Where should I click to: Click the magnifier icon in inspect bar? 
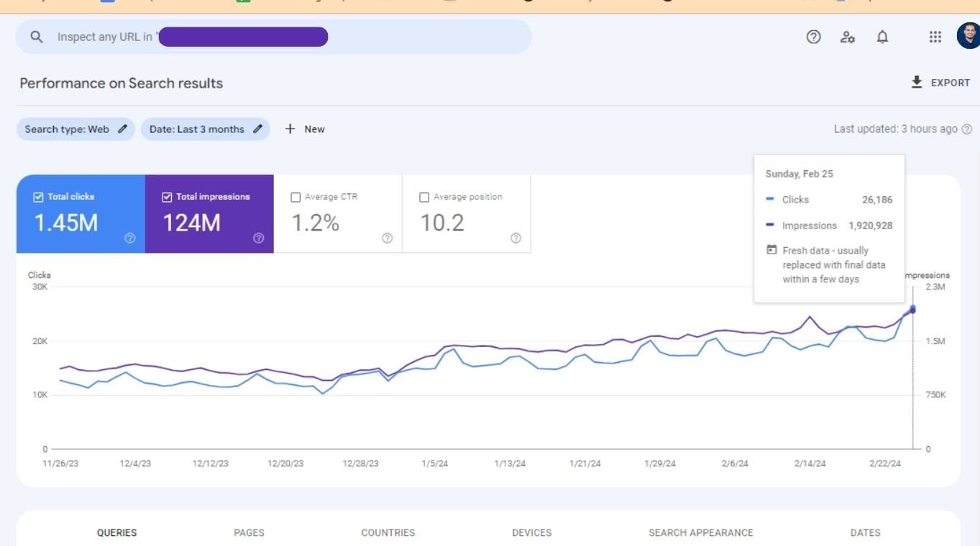click(x=37, y=37)
